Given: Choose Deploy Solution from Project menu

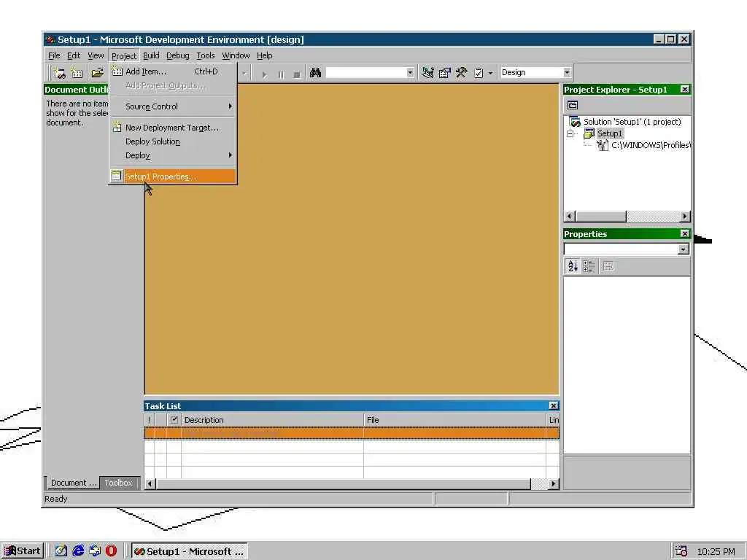Looking at the screenshot, I should (173, 141).
